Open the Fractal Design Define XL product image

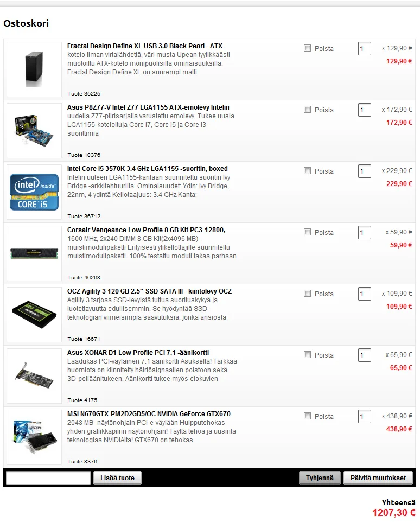34,69
